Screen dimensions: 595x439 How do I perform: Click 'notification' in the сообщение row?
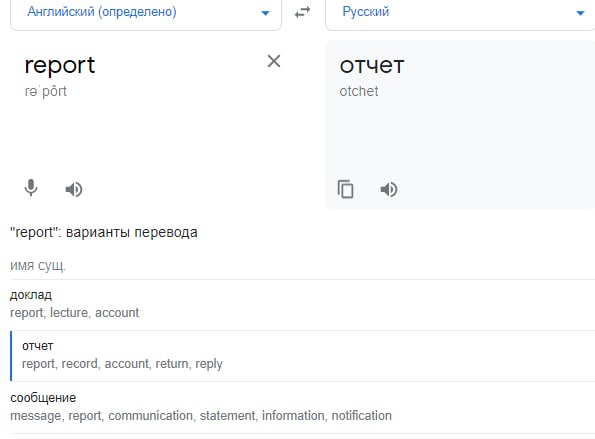click(361, 415)
